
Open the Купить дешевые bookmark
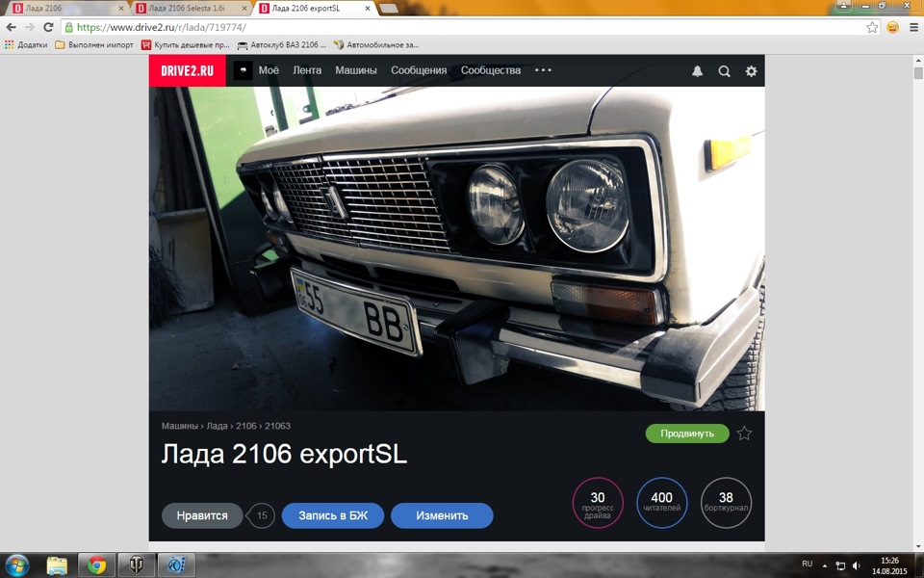click(186, 45)
